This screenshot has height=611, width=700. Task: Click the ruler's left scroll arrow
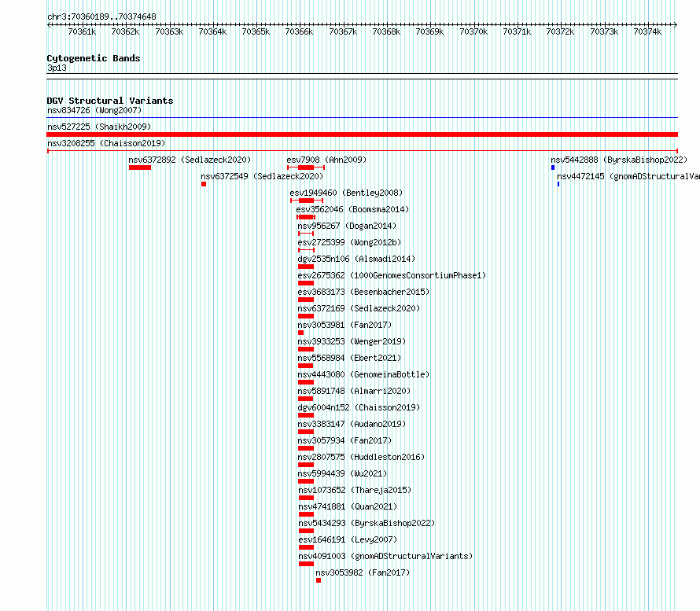point(49,25)
